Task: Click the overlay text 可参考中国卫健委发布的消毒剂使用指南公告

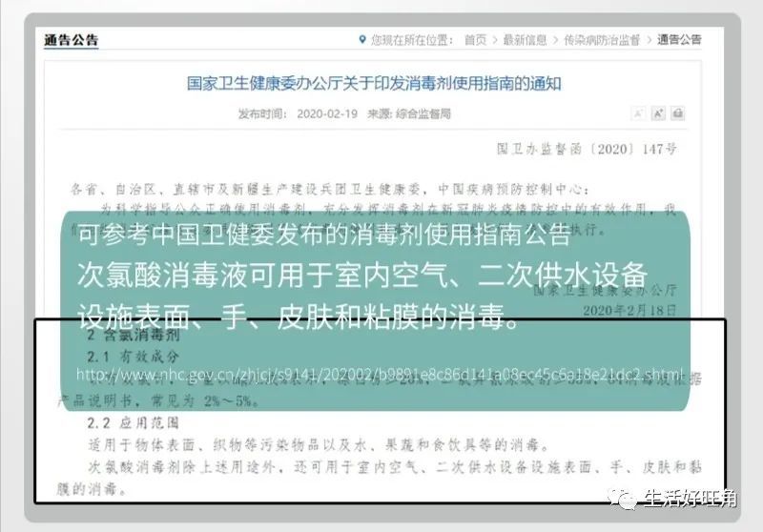Action: (x=323, y=235)
